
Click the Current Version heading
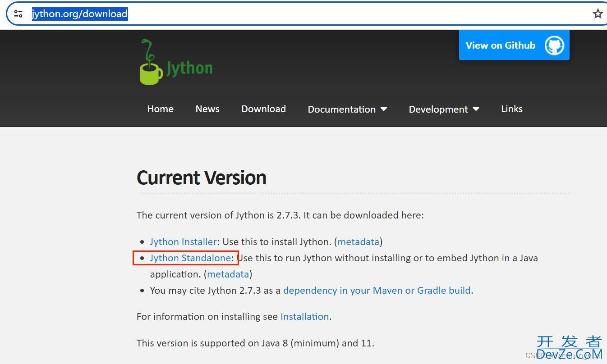[x=201, y=177]
